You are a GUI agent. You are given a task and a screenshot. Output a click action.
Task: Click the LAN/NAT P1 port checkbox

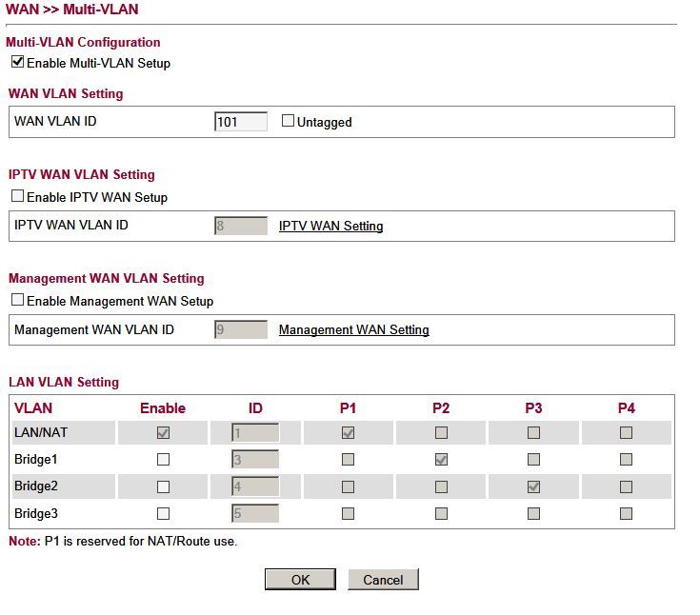[x=348, y=433]
